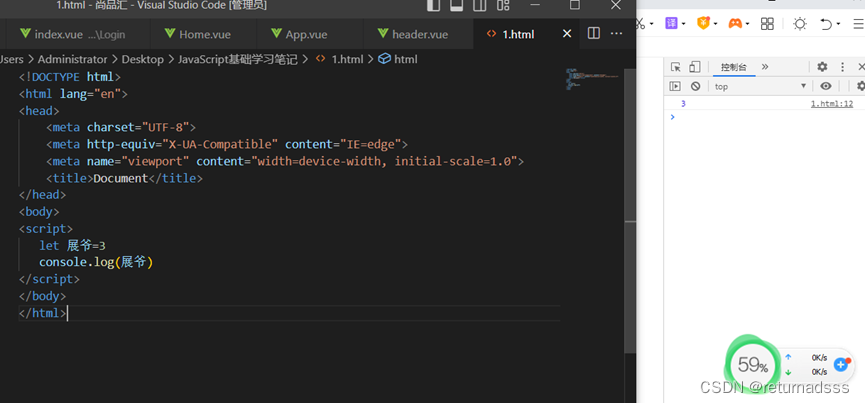Image resolution: width=865 pixels, height=403 pixels.
Task: Click the title Document line
Action: 125,178
